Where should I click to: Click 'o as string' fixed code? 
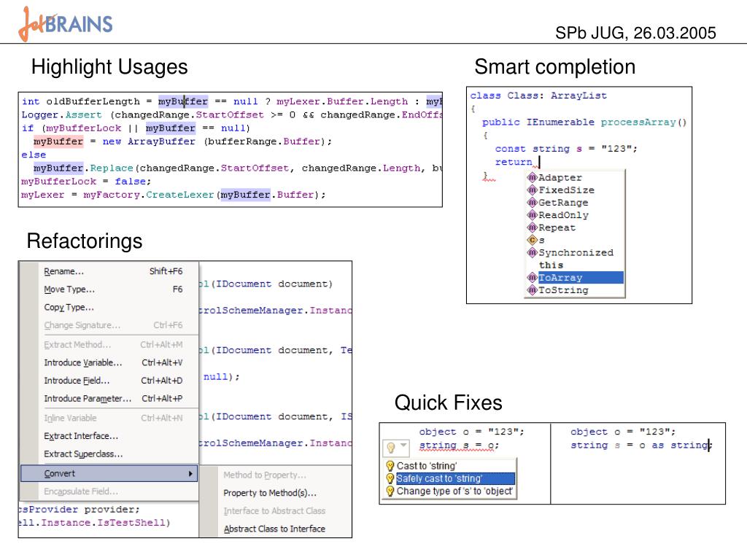click(x=673, y=446)
